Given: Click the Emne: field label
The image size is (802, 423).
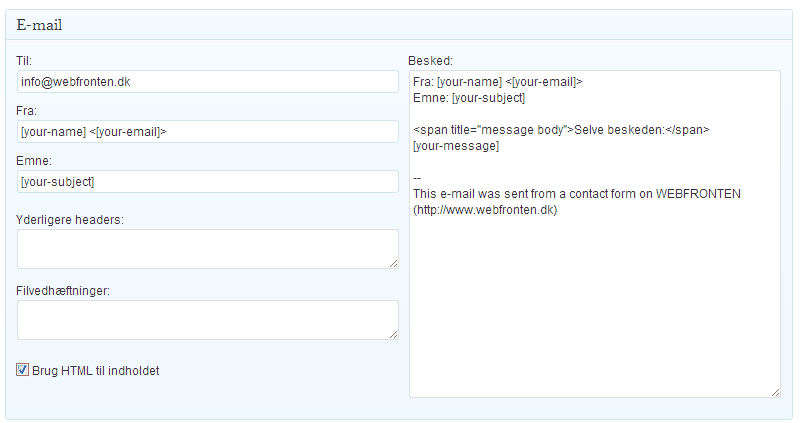Looking at the screenshot, I should coord(34,161).
